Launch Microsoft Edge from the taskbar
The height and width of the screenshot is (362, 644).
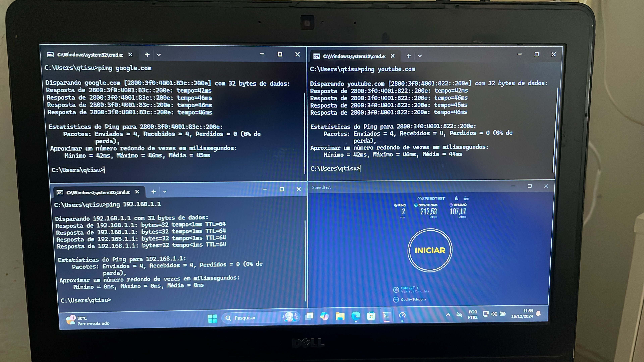click(x=356, y=317)
